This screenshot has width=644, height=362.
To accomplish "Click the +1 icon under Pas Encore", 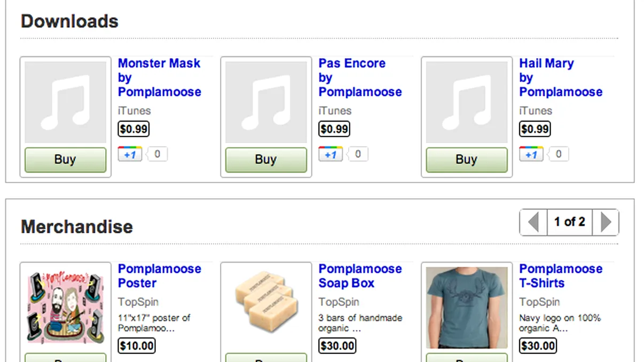I will (331, 154).
